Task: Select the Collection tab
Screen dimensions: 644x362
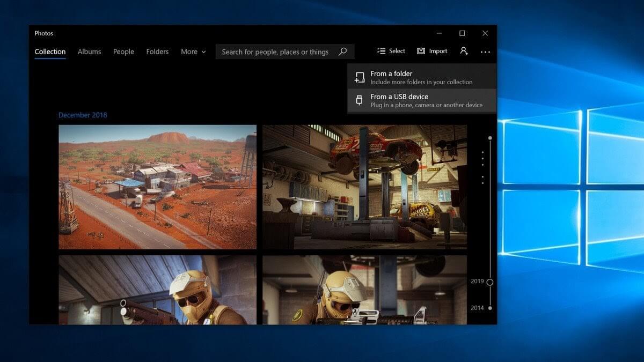Action: [50, 51]
